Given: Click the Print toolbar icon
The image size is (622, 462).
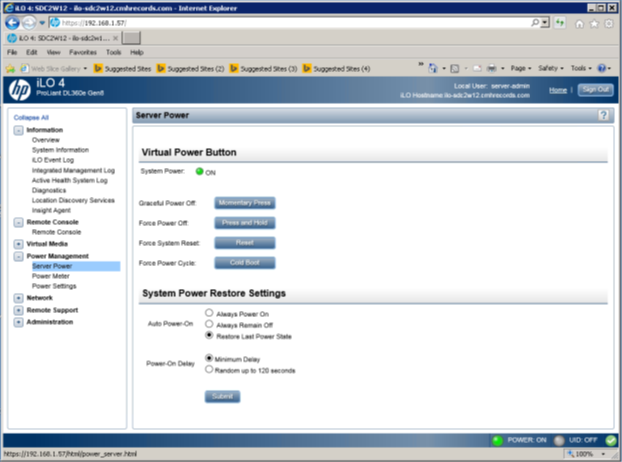Looking at the screenshot, I should coord(491,68).
